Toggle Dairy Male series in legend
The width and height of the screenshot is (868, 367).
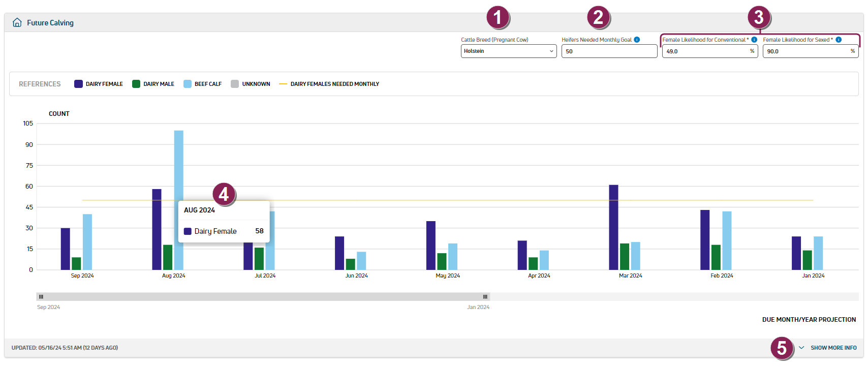point(153,84)
